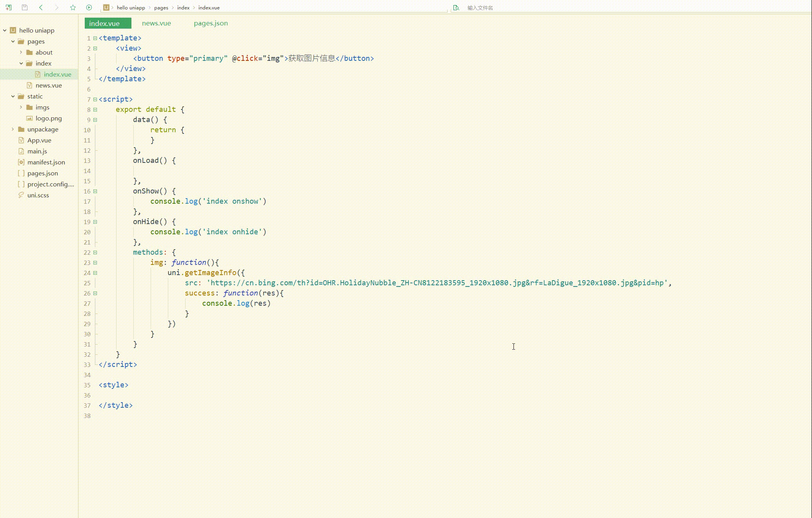
Task: Fold the onHide block at line 19
Action: coord(95,222)
